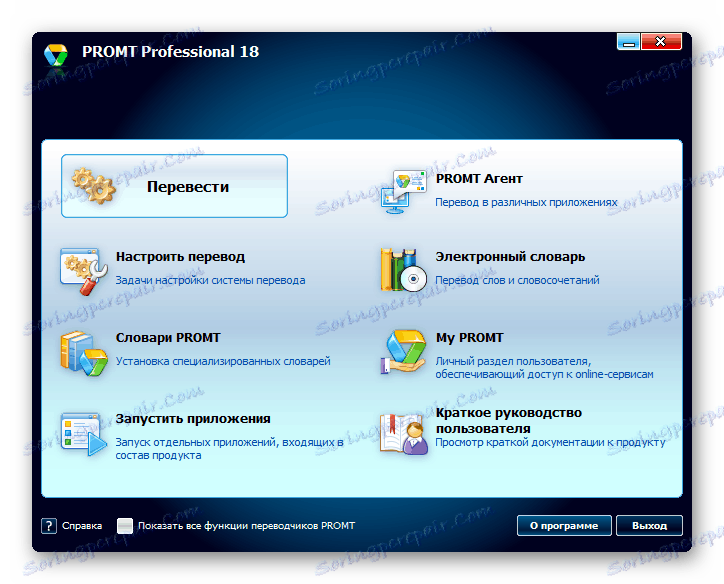Screen dimensions: 724x584
Task: Open Краткое руководство пользователя heading
Action: (508, 421)
